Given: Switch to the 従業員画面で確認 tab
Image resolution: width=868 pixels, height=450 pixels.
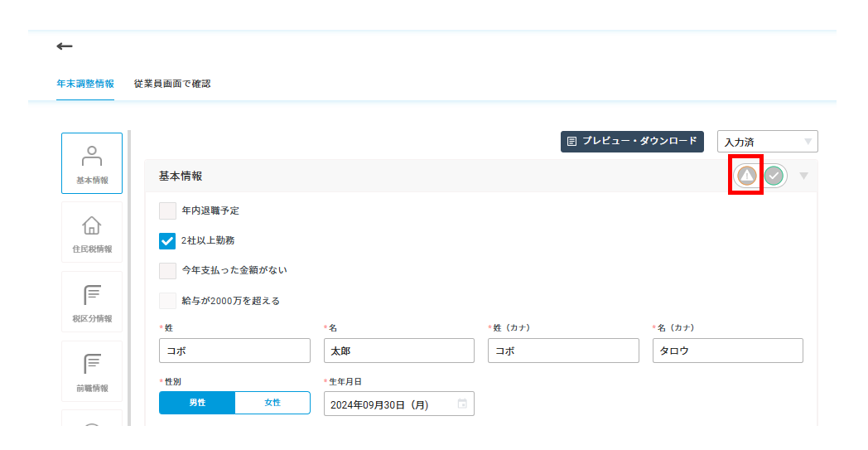Looking at the screenshot, I should (172, 84).
